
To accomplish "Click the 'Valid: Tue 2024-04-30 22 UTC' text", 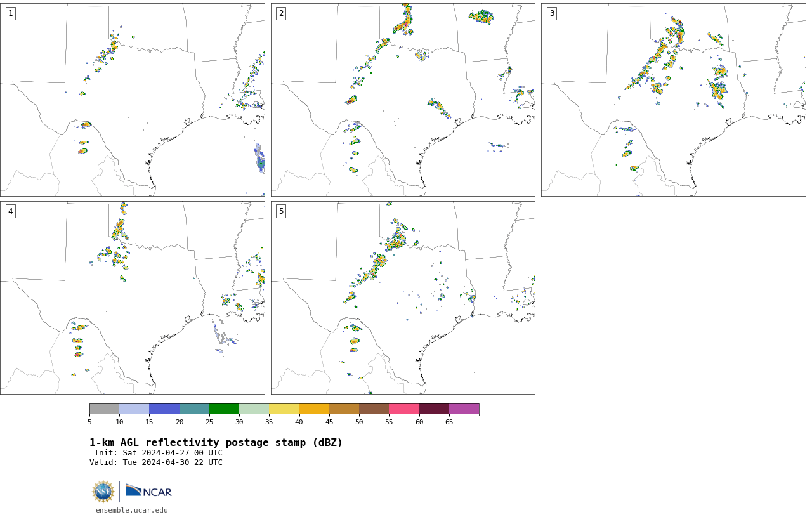I will point(156,462).
